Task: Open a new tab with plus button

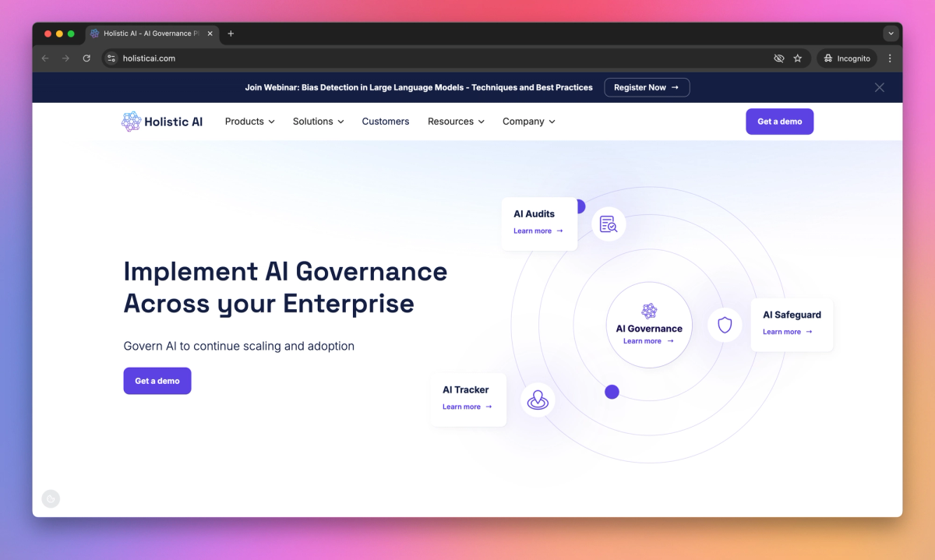Action: pyautogui.click(x=231, y=33)
